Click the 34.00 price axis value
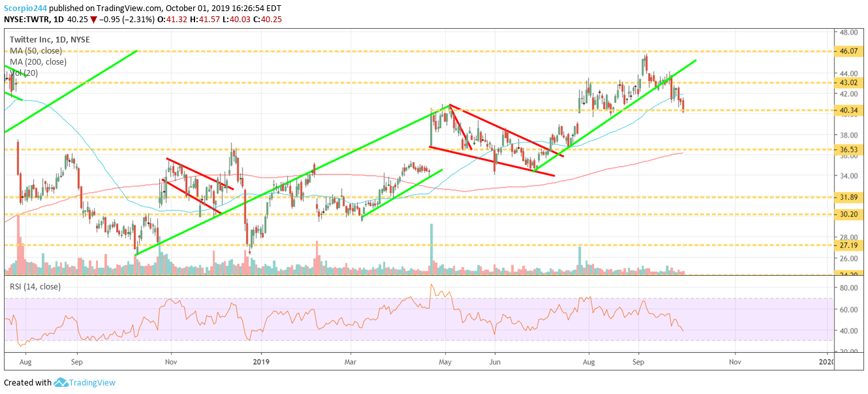The width and height of the screenshot is (868, 394). 848,176
